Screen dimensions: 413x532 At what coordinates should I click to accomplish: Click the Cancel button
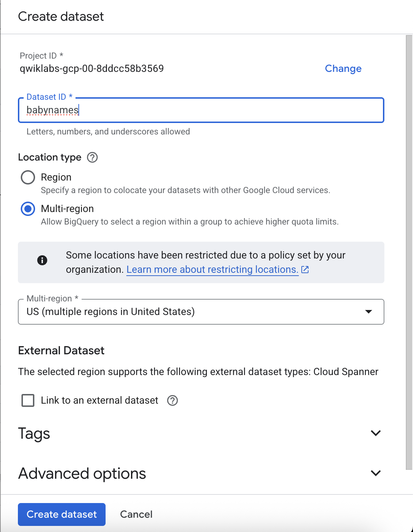tap(136, 514)
